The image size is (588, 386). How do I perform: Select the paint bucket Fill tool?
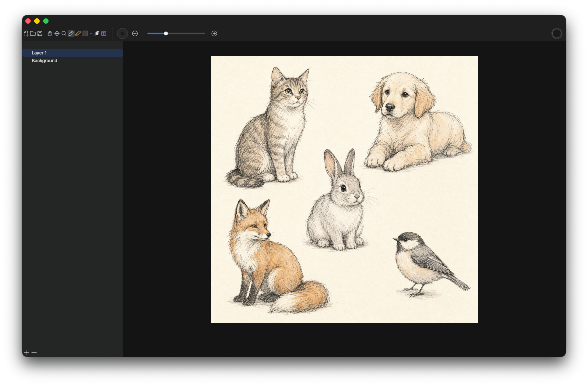click(x=97, y=33)
